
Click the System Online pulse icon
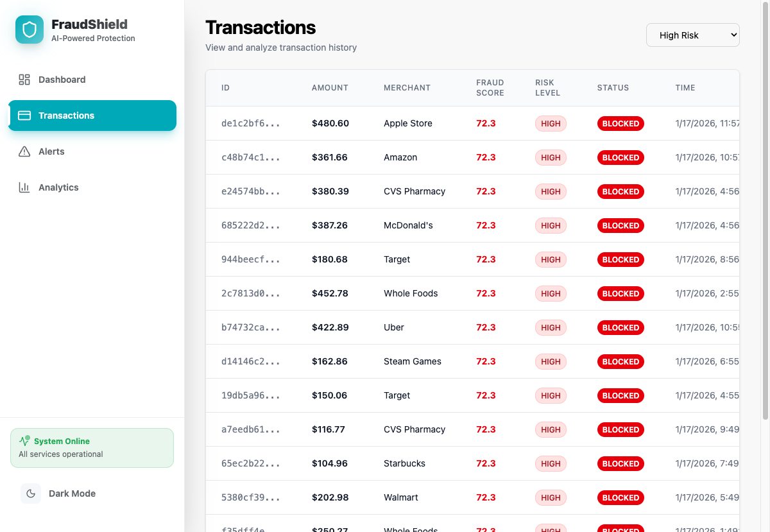(24, 441)
